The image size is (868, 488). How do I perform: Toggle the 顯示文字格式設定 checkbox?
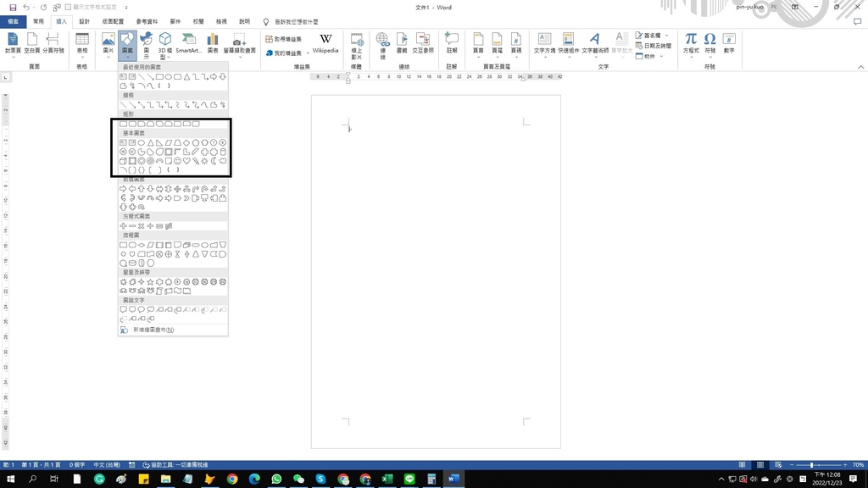[68, 7]
